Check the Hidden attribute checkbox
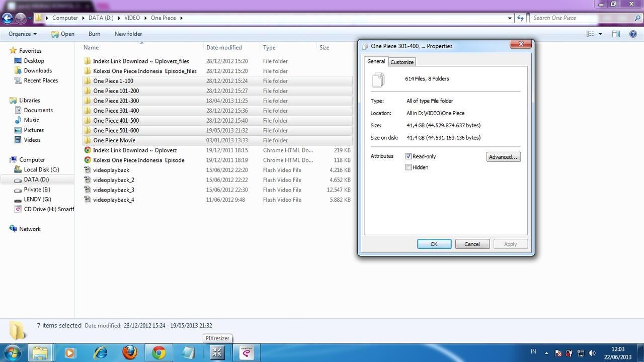Viewport: 644px width, 362px height. coord(409,167)
